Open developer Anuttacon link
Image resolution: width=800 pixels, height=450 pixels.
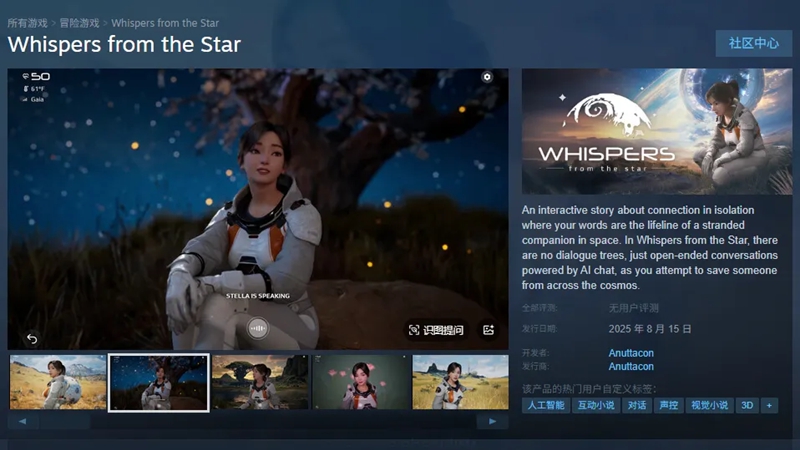click(631, 353)
